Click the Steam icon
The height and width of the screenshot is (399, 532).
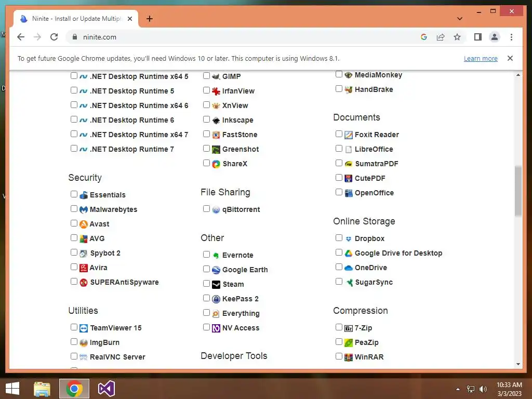(216, 284)
